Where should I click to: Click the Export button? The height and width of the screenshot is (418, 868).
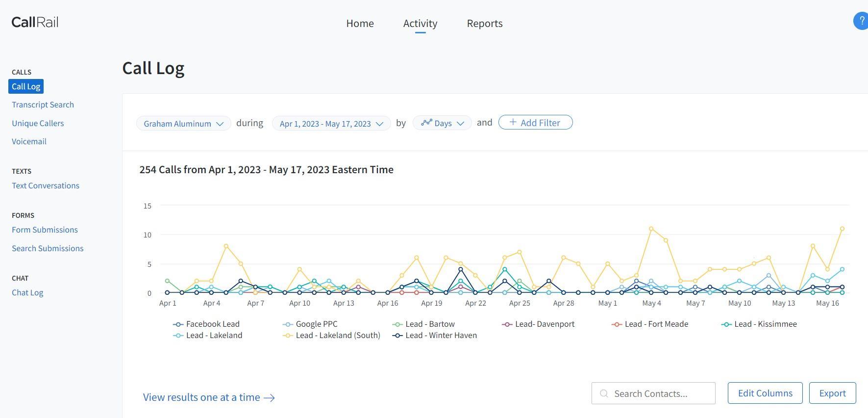tap(832, 393)
